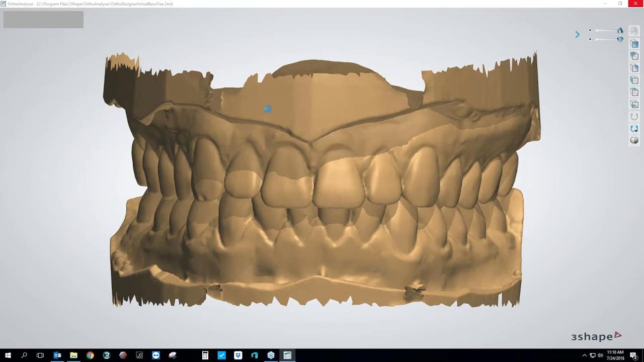Viewport: 644px width, 362px height.
Task: Show hidden system tray icons
Action: (584, 355)
